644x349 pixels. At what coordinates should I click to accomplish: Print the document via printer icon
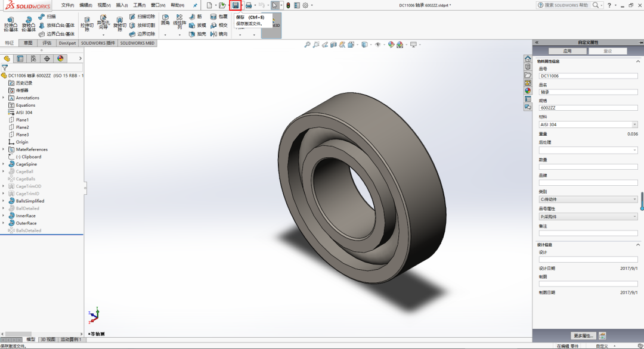click(249, 5)
